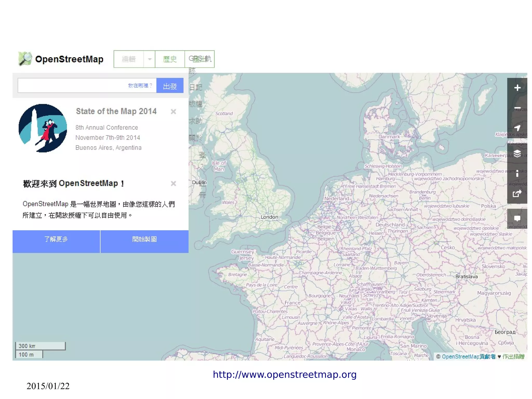This screenshot has height=399, width=532.
Task: Open the 編輯 edit button
Action: pos(129,59)
